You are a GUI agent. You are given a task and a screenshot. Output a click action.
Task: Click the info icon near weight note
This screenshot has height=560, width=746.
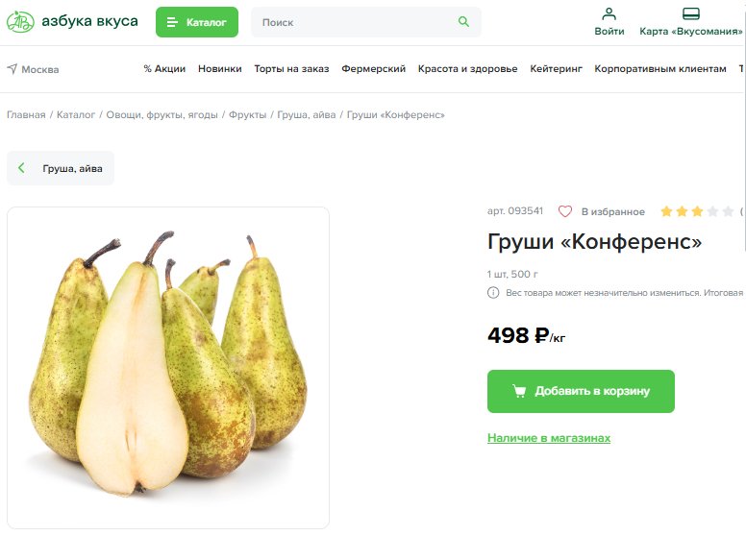tap(493, 292)
